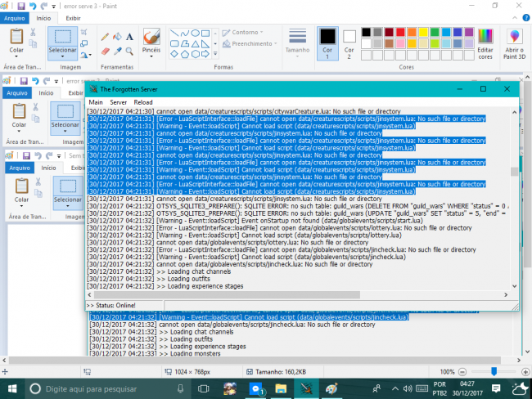Copy selection with the copy icon
Viewport: 532px width, 399px height.
coord(33,43)
